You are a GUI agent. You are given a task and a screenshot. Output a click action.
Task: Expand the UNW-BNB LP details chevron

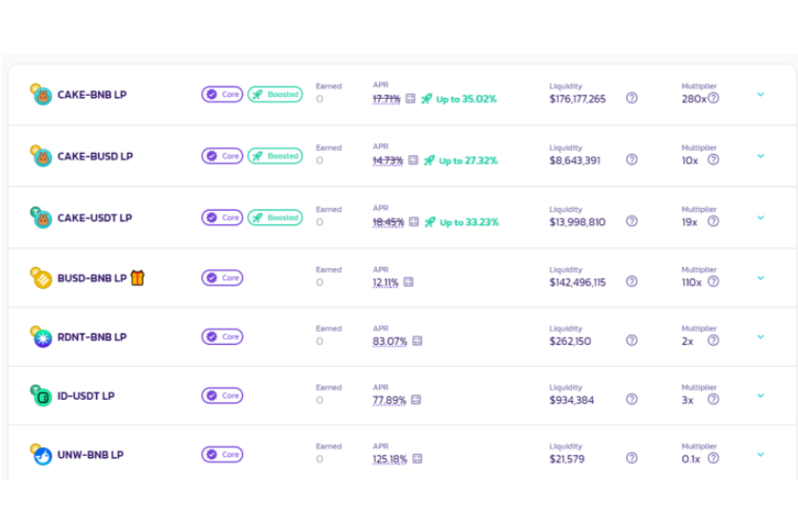(760, 454)
